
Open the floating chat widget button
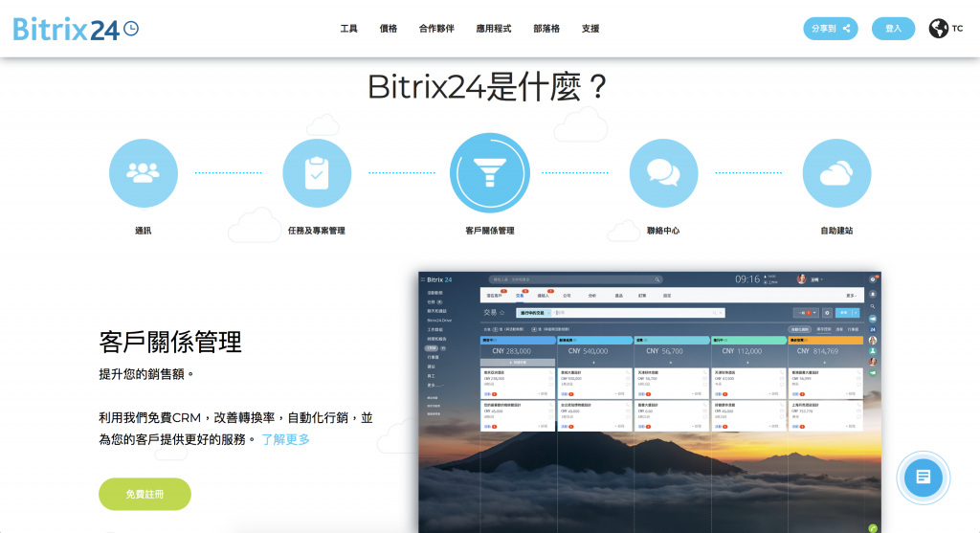[924, 477]
